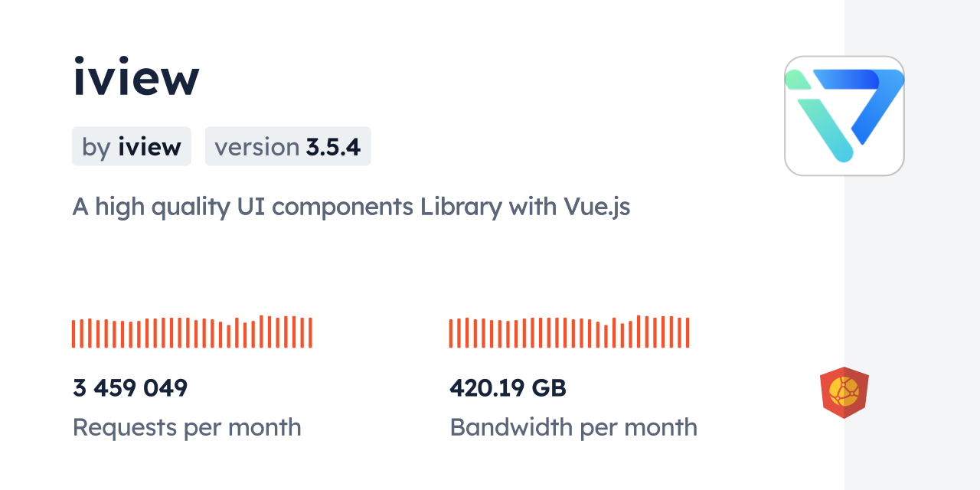Open the "by iview" author badge

click(x=132, y=146)
